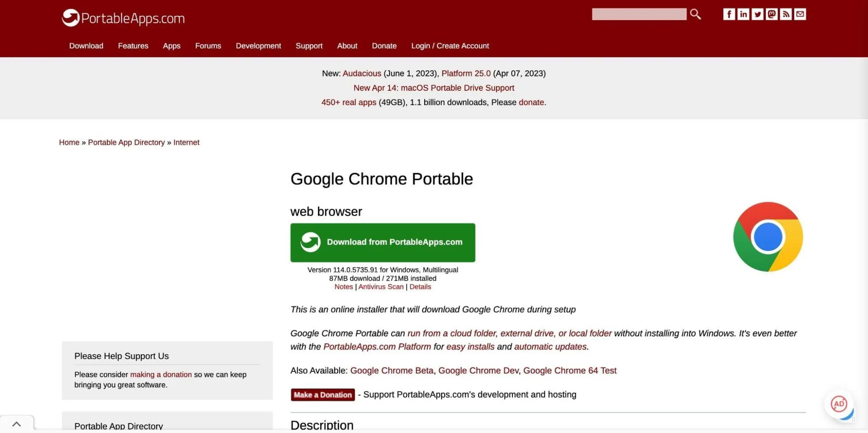Viewport: 868px width, 433px height.
Task: Click the Description section heading
Action: click(322, 425)
